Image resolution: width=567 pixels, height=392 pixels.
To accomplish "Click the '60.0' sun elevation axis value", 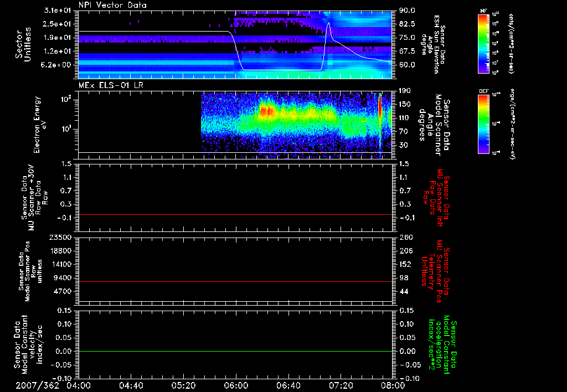I will click(407, 65).
